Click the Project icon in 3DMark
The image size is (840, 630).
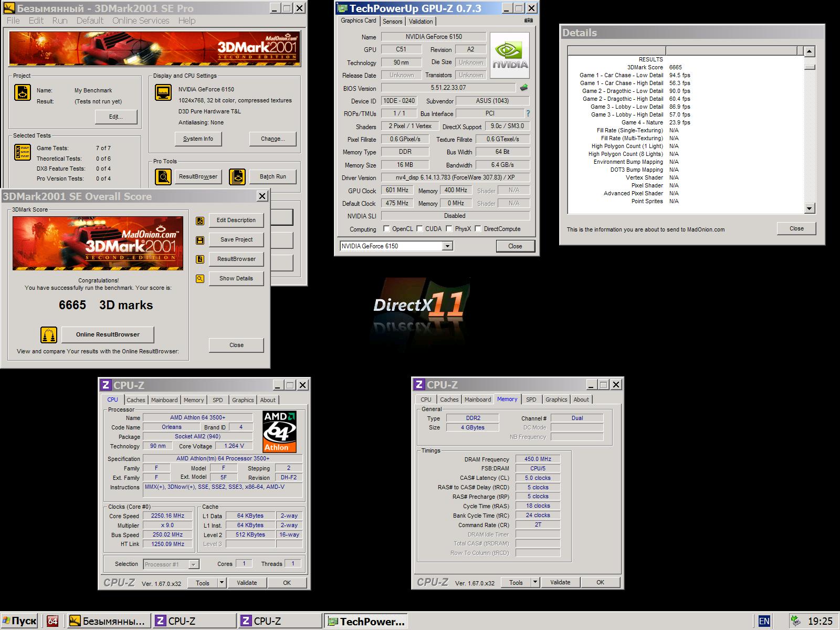[x=23, y=92]
